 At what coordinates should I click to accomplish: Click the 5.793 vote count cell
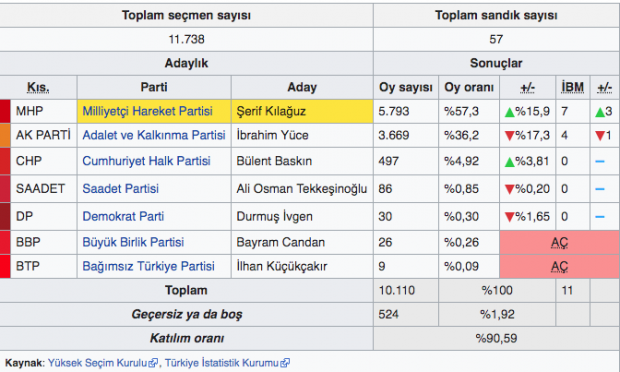pyautogui.click(x=406, y=111)
